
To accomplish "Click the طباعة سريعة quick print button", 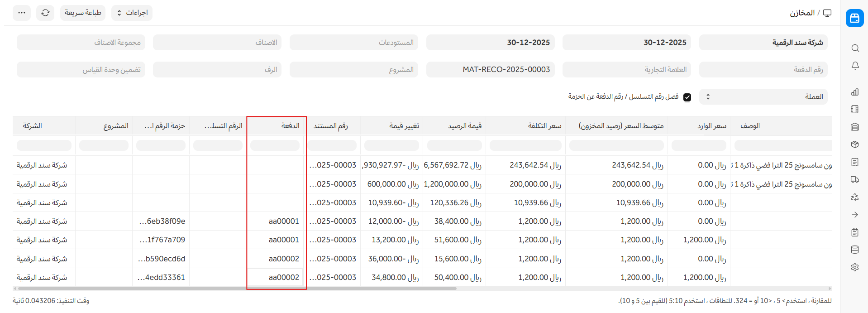I will (x=83, y=13).
